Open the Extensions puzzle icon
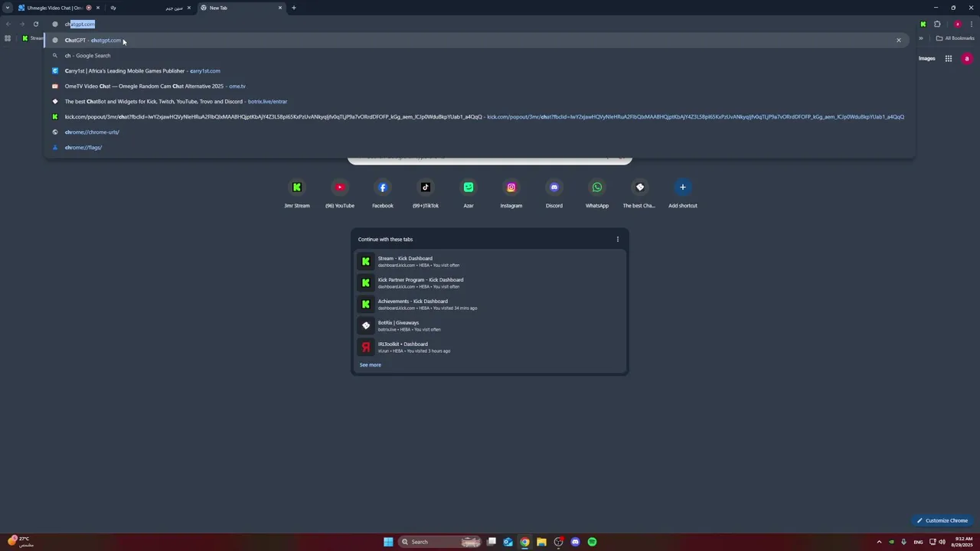Image resolution: width=980 pixels, height=551 pixels. pyautogui.click(x=937, y=24)
